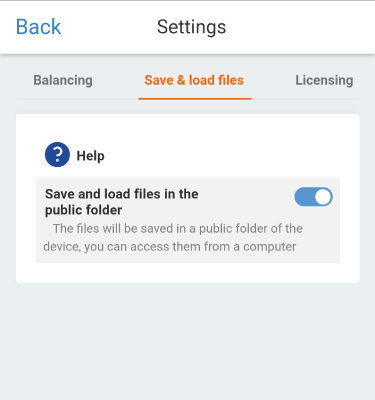Open the Help label text
This screenshot has height=400, width=375.
coord(90,156)
